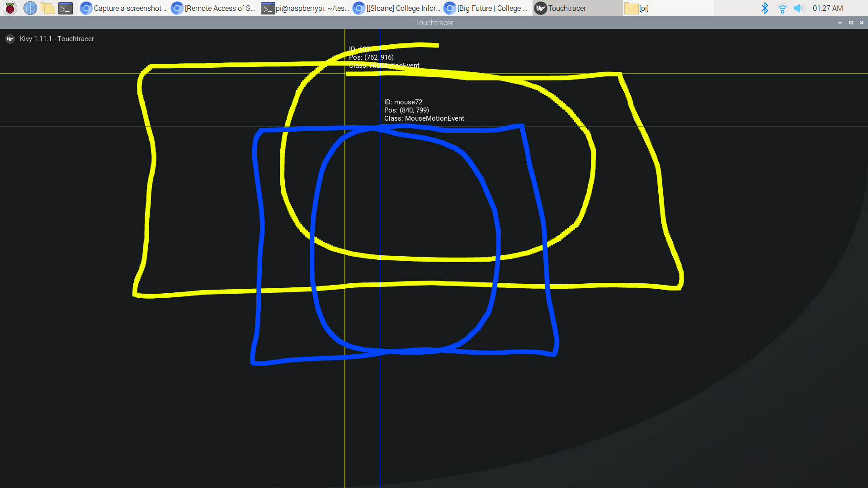868x488 pixels.
Task: Open a terminal from the taskbar
Action: coord(65,8)
